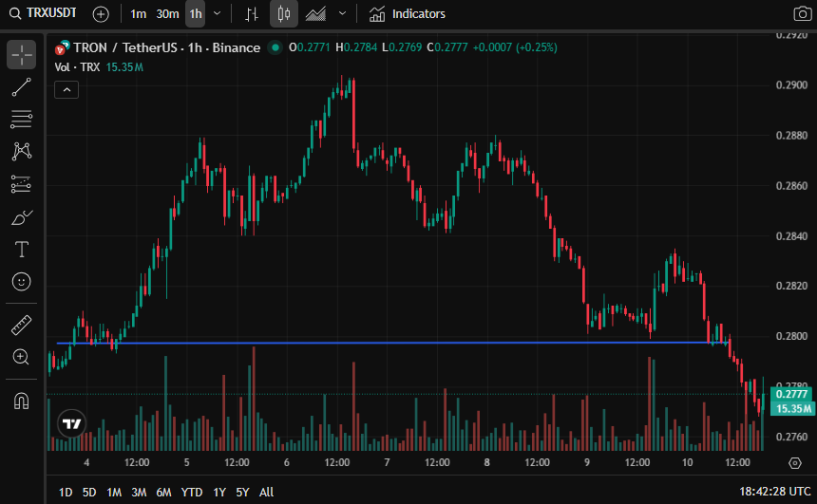Click the low value L0.2769
Screen dimensions: 817x504
(402, 47)
